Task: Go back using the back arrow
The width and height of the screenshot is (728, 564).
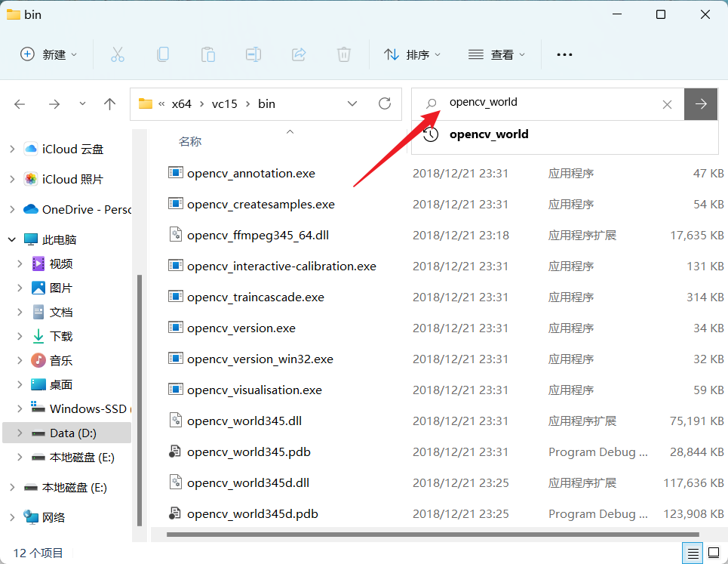Action: (x=20, y=103)
